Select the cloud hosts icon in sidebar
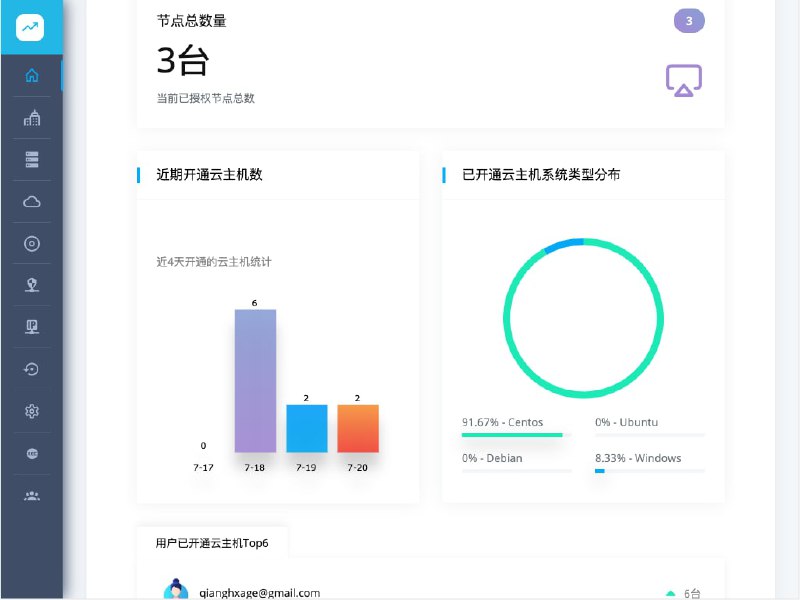The width and height of the screenshot is (800, 600). click(31, 201)
